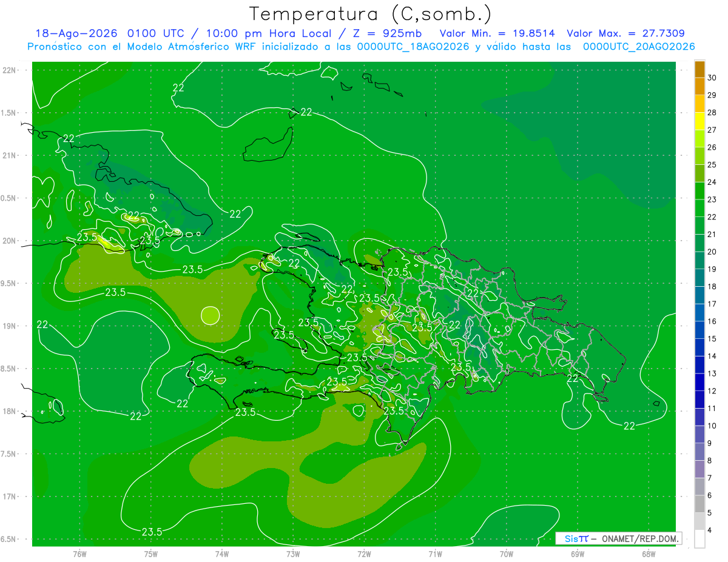Click the '0100 UTC' time label
This screenshot has height=562, width=728.
(x=157, y=33)
